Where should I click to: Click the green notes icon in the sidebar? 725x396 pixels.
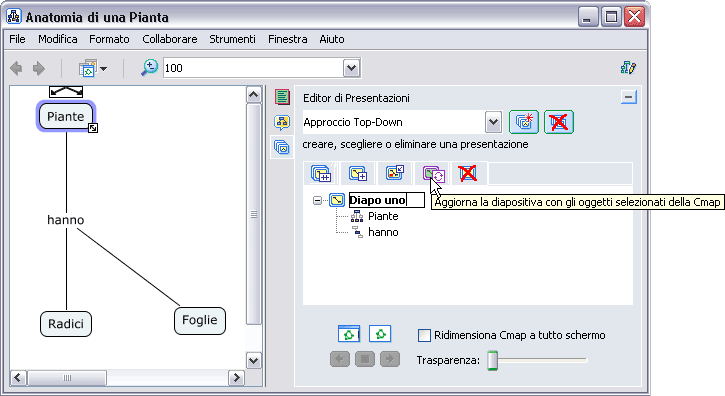point(282,97)
